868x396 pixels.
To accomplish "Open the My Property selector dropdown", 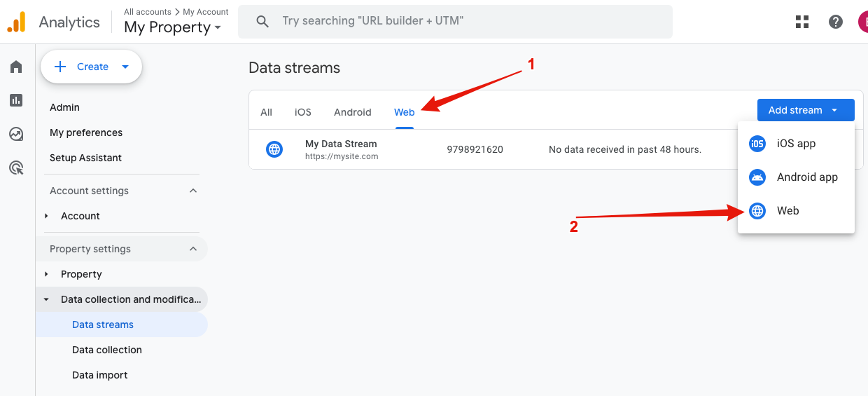I will 173,27.
